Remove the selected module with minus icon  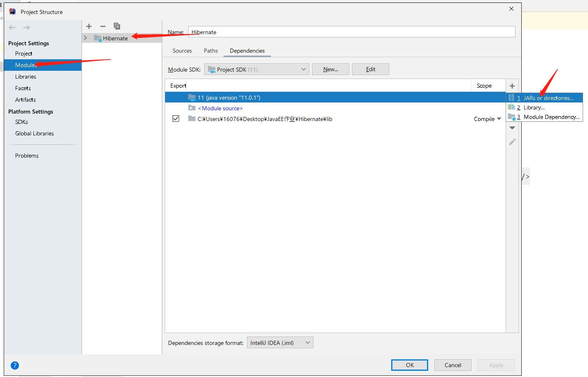click(103, 26)
